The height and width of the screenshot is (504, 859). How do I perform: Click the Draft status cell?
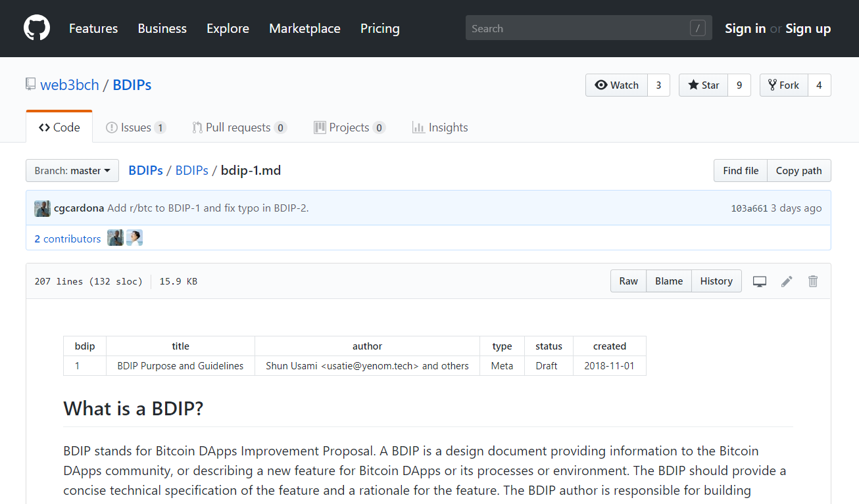549,366
